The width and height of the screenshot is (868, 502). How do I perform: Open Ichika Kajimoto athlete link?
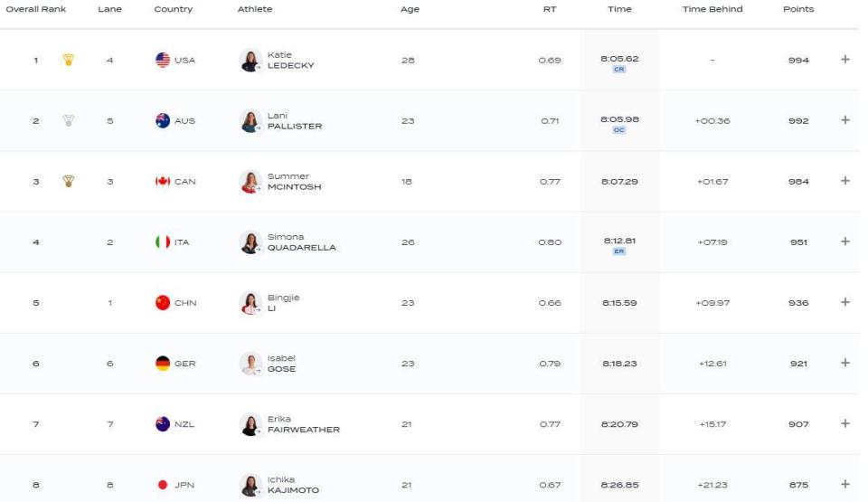pyautogui.click(x=293, y=485)
